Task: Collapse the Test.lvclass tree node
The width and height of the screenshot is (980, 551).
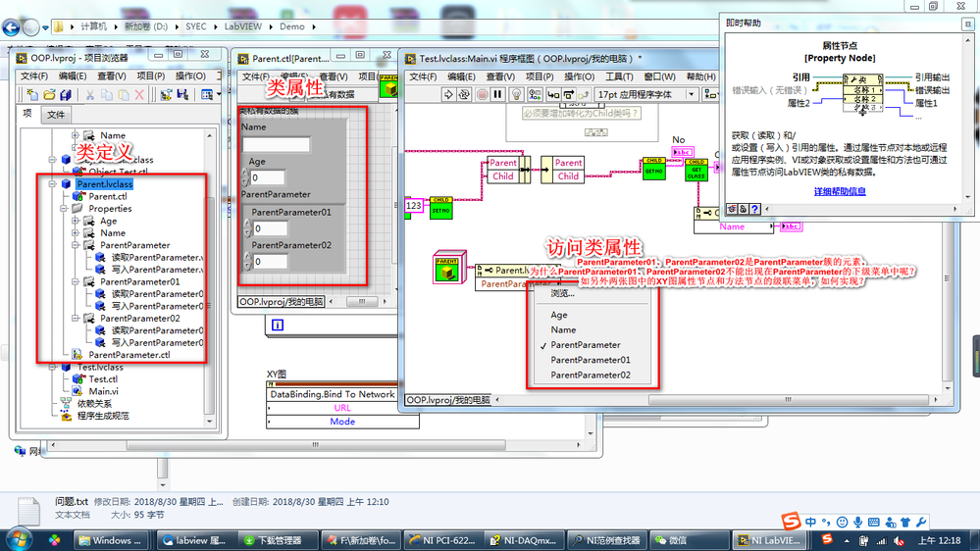Action: (53, 368)
